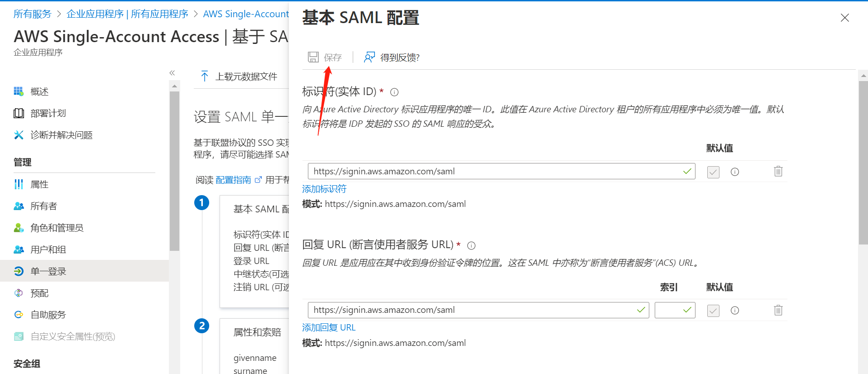
Task: Click the 'givenname' attribute text
Action: (255, 358)
